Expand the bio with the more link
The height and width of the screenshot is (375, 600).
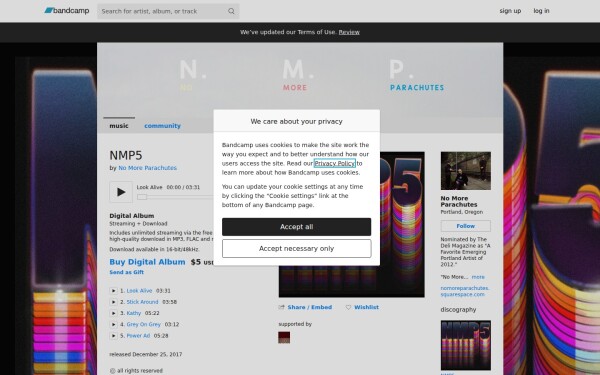(x=478, y=277)
